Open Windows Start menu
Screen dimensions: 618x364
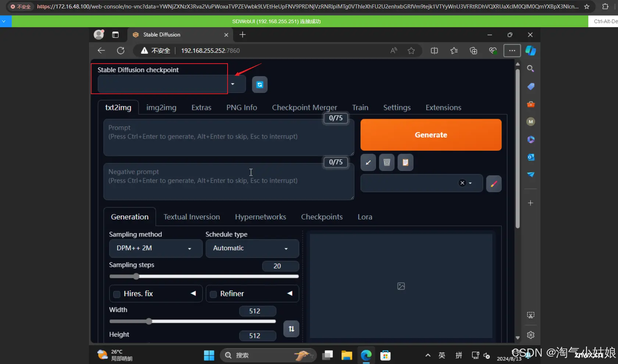point(209,355)
